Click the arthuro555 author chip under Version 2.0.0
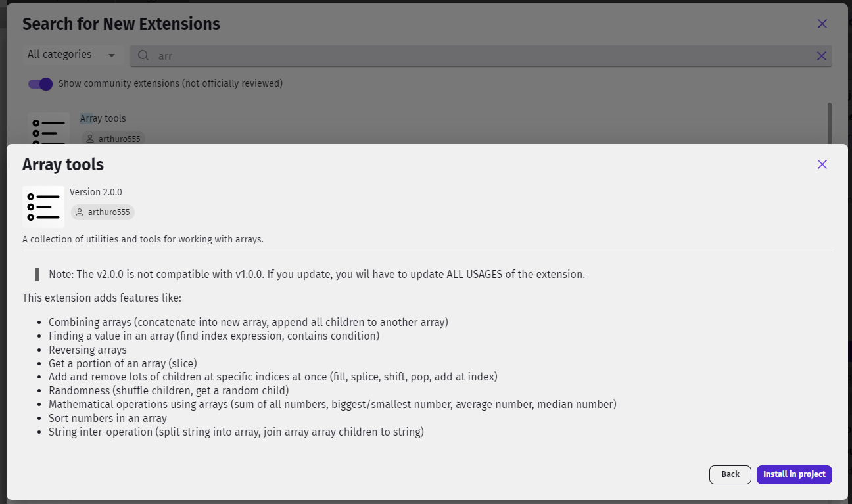 [103, 212]
